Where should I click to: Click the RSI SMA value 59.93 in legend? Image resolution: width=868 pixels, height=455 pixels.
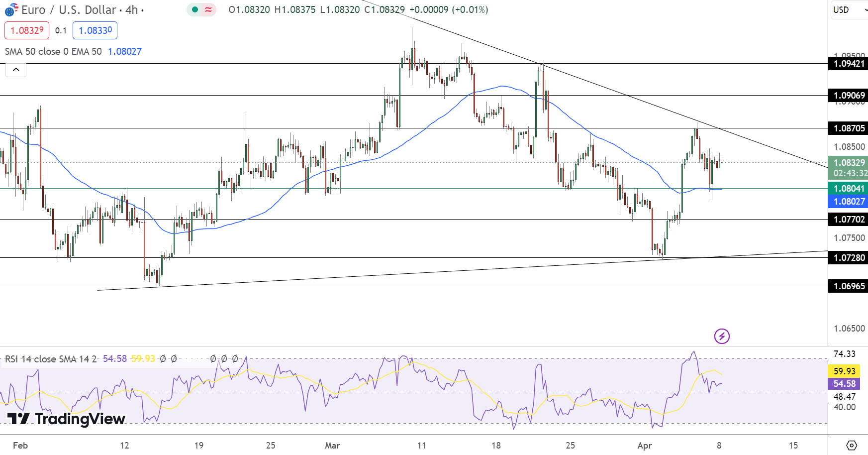click(x=143, y=359)
